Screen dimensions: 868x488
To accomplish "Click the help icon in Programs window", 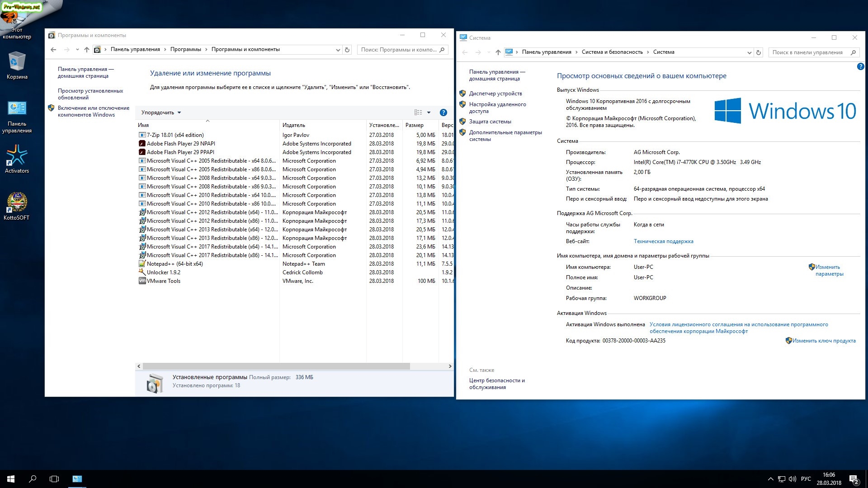I will click(x=443, y=113).
